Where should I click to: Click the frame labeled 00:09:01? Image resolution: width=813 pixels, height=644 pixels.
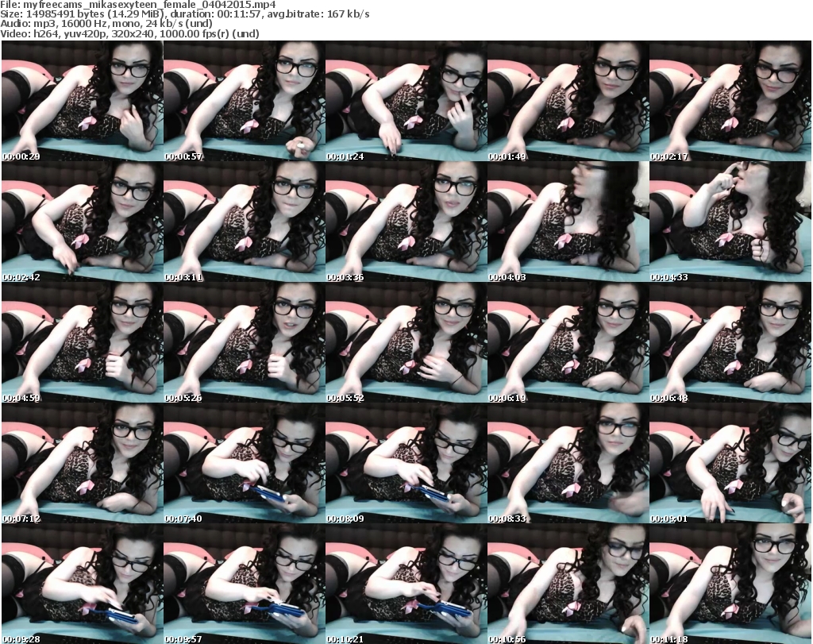click(x=730, y=463)
